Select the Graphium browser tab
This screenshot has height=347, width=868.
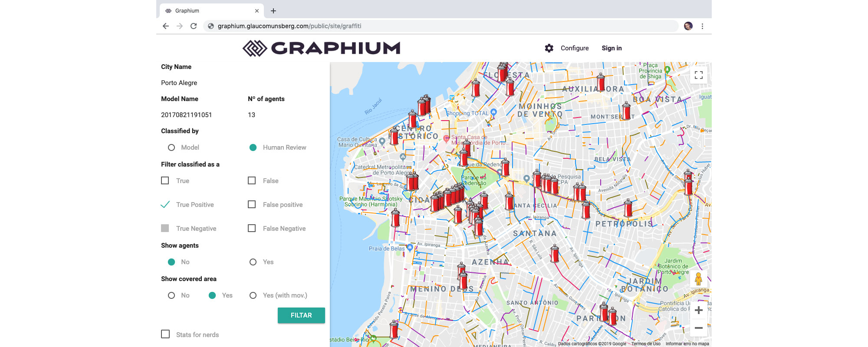pos(212,11)
